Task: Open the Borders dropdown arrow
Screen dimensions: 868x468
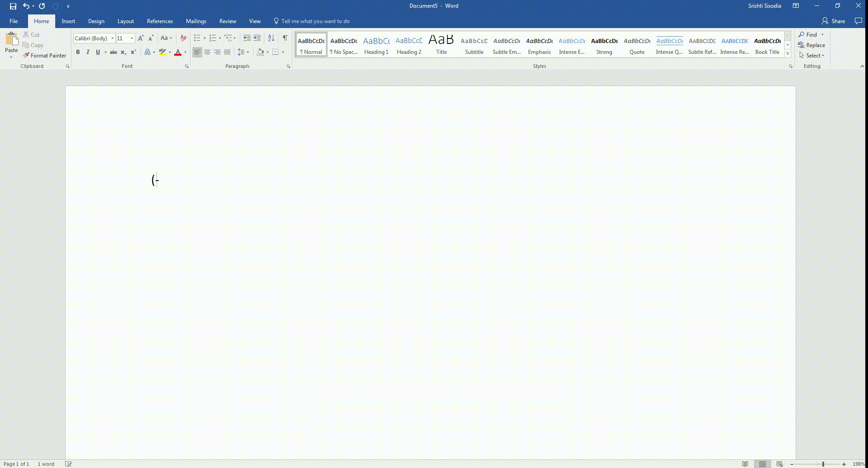Action: pyautogui.click(x=283, y=53)
